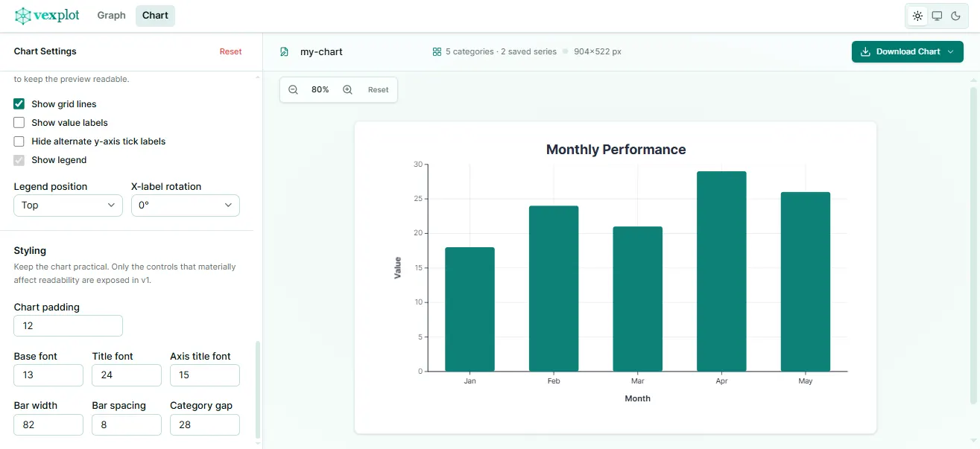Screen dimensions: 980x449
Task: Click the Reset link in Chart Settings
Action: (230, 51)
